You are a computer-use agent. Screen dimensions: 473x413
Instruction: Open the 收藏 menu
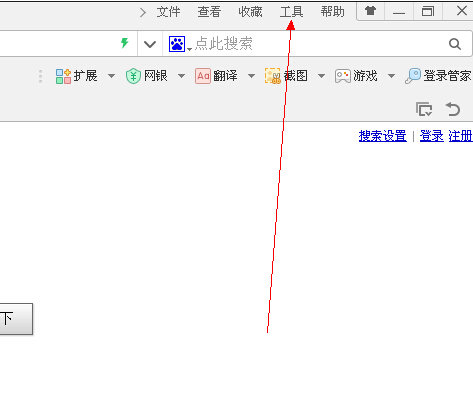250,12
